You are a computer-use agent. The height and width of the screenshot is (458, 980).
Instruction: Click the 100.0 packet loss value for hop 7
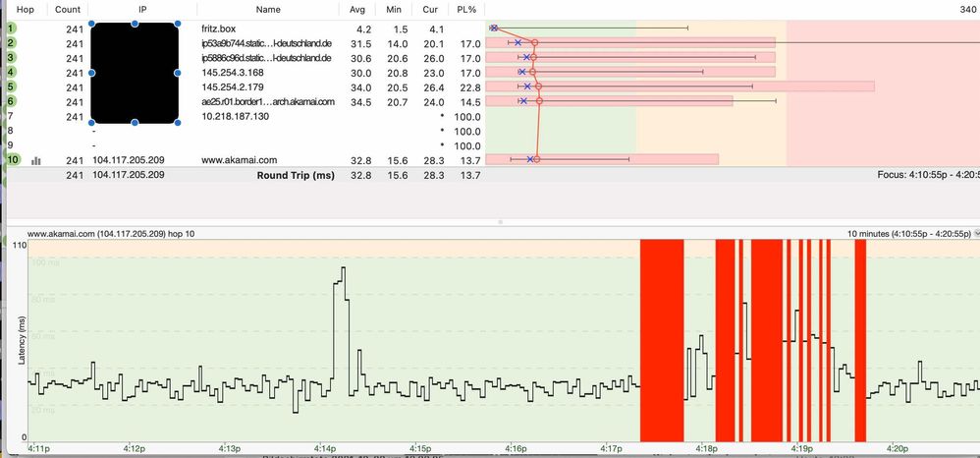[x=467, y=116]
